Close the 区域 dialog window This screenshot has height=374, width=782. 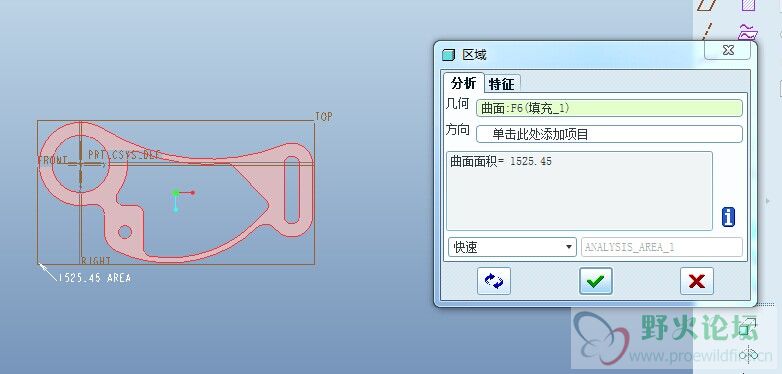[x=728, y=50]
